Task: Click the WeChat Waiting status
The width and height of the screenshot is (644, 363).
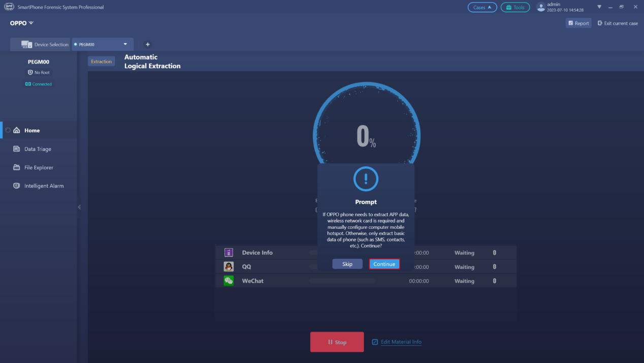Action: [464, 281]
